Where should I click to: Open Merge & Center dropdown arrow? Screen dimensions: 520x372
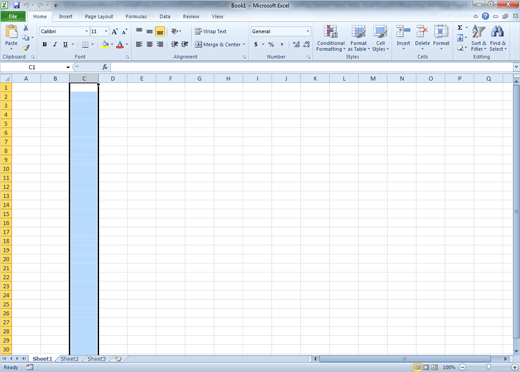(244, 44)
